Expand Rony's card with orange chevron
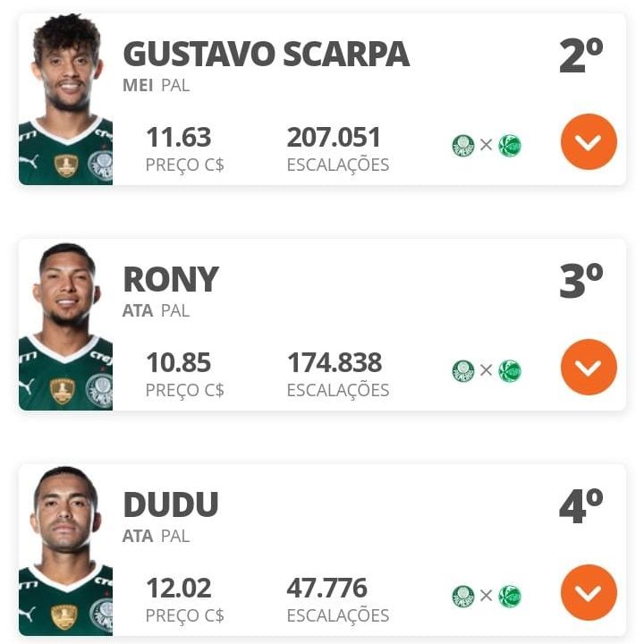The image size is (644, 644). [589, 368]
